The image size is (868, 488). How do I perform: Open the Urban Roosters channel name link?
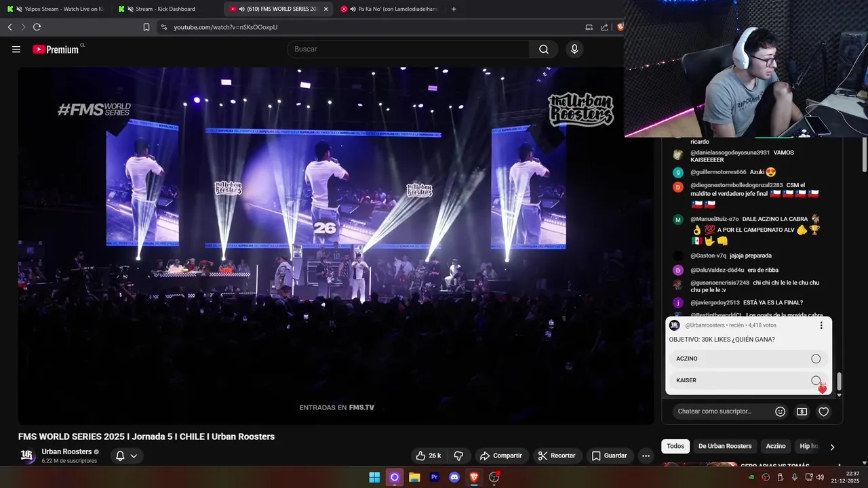click(66, 451)
